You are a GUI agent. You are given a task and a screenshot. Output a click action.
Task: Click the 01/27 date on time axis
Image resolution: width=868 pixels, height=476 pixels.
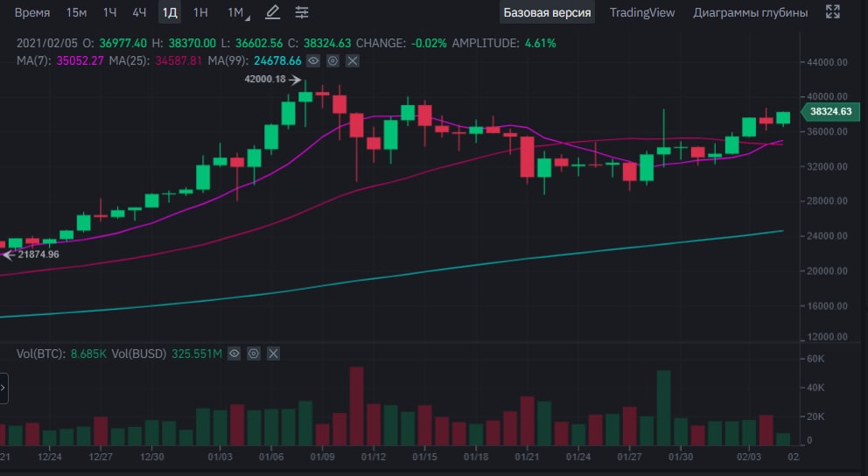pyautogui.click(x=629, y=457)
